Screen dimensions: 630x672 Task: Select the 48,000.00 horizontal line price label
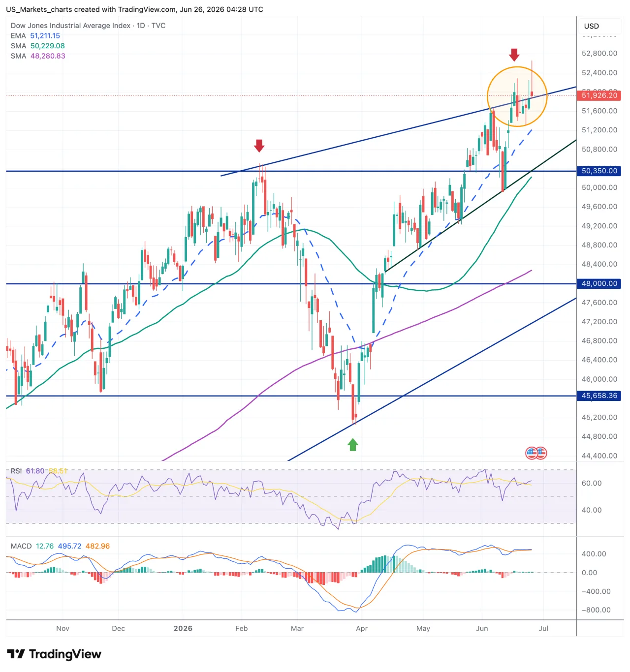pyautogui.click(x=598, y=284)
